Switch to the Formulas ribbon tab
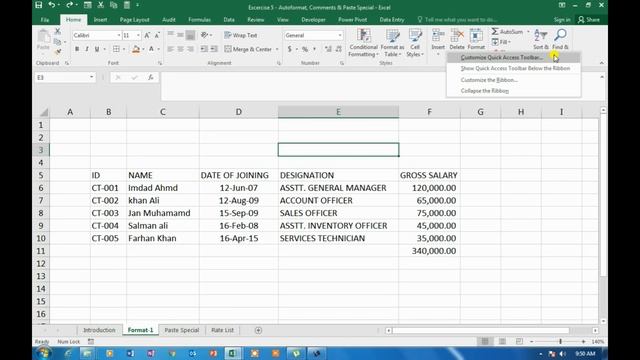The height and width of the screenshot is (360, 640). click(199, 20)
